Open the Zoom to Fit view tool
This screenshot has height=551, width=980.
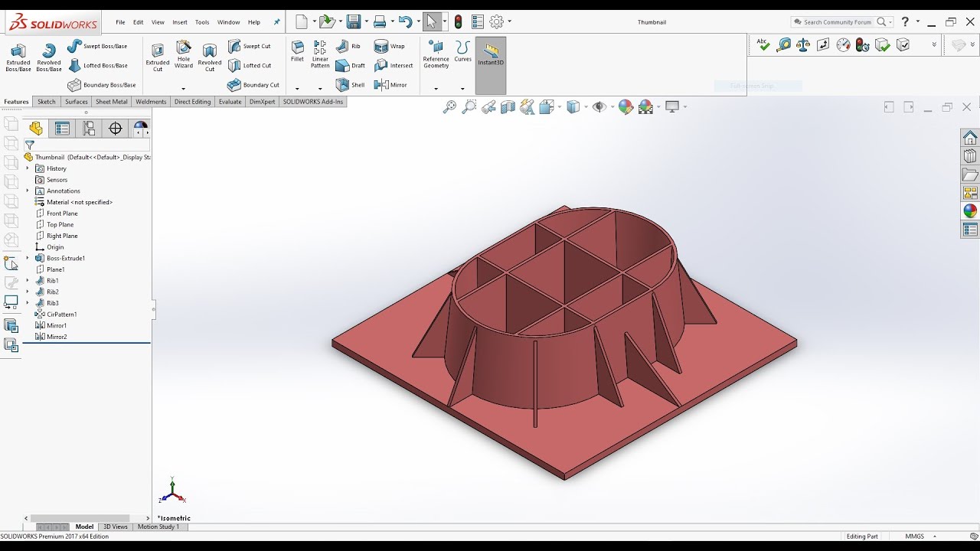[x=449, y=107]
